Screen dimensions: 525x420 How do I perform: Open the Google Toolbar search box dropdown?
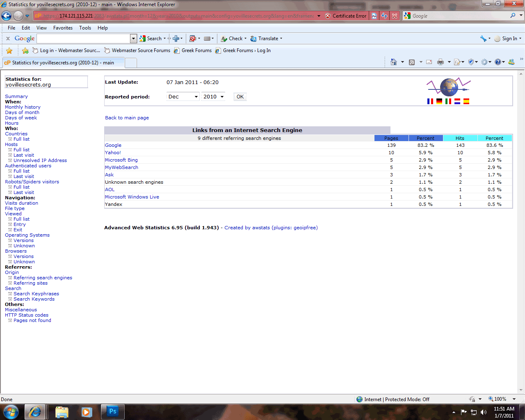pyautogui.click(x=133, y=39)
